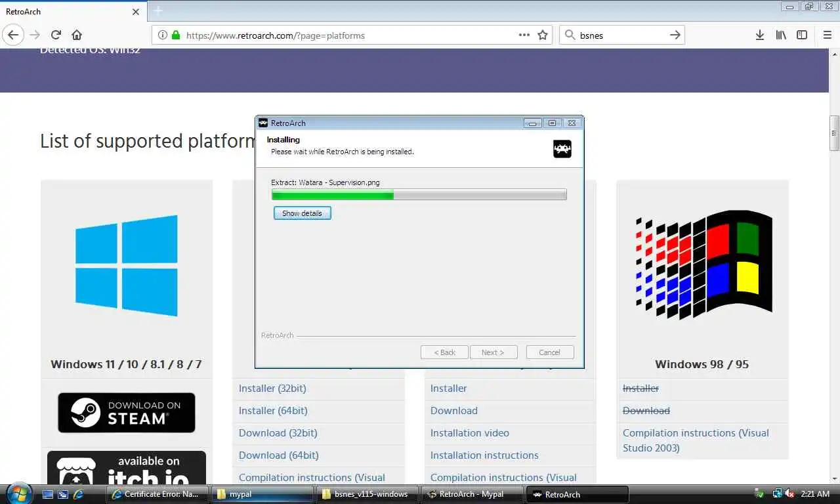Image resolution: width=840 pixels, height=504 pixels.
Task: Click the scrollbar down arrow
Action: point(835,478)
